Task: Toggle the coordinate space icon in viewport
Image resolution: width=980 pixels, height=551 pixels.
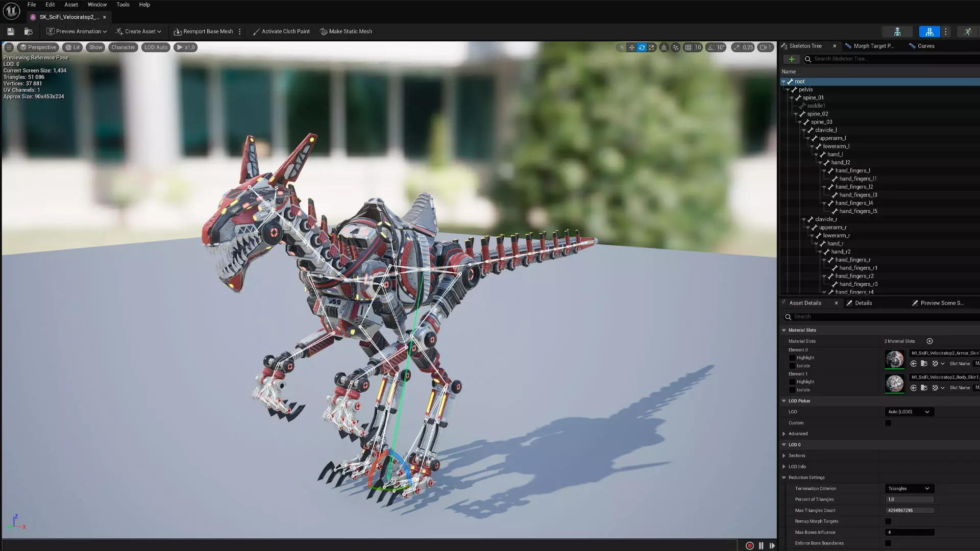Action: (x=664, y=47)
